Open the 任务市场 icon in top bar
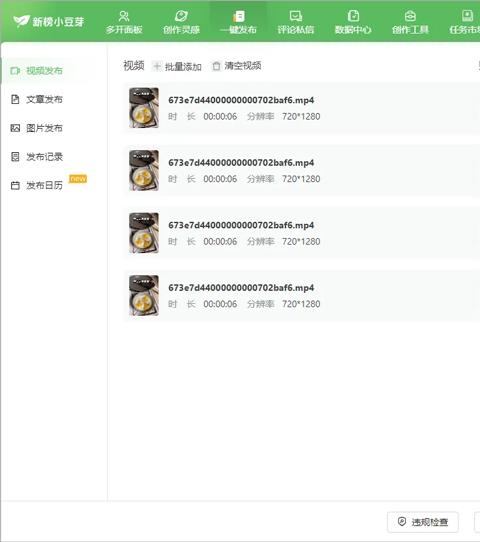This screenshot has height=542, width=480. click(x=467, y=16)
